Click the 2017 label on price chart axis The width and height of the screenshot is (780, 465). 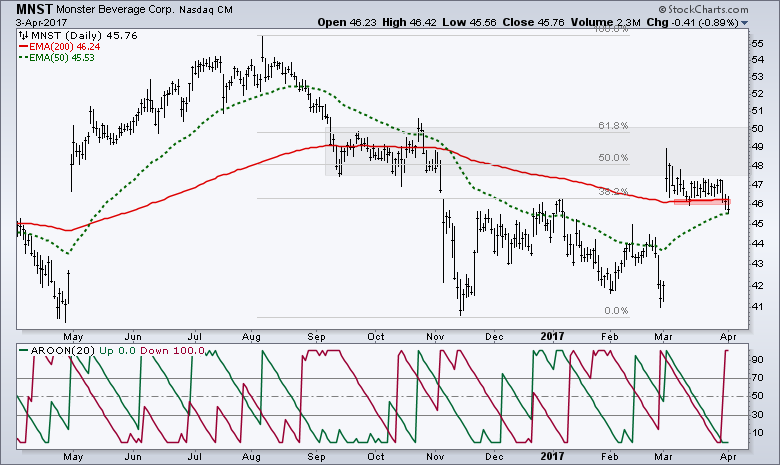point(552,336)
